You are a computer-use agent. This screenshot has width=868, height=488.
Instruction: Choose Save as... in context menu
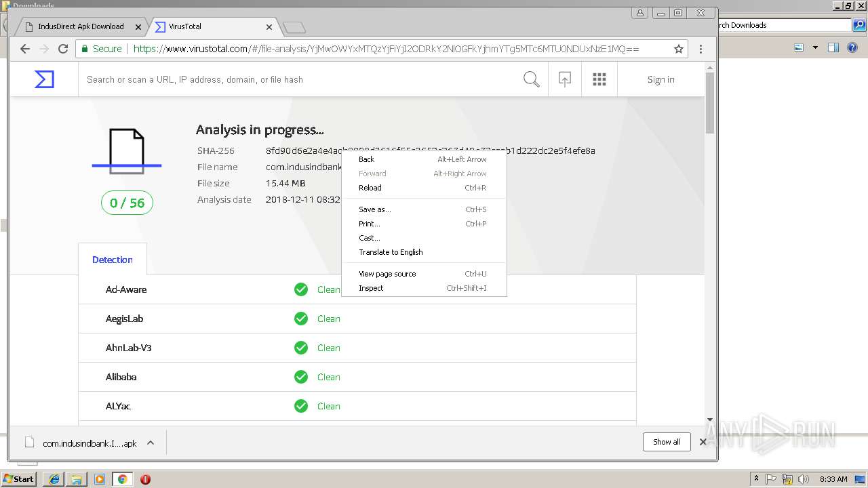[x=422, y=209]
